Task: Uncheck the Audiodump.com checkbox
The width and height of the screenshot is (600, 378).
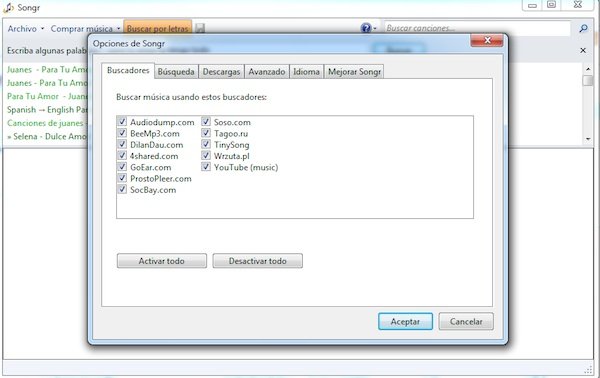Action: click(122, 122)
